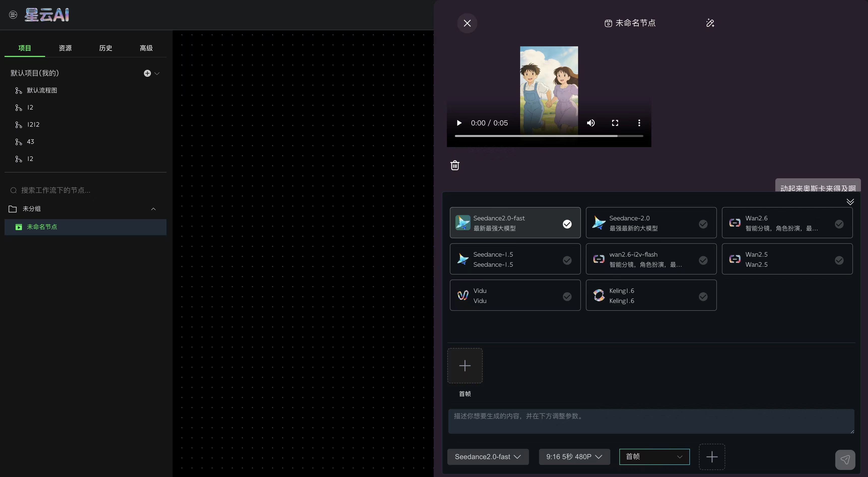Open the 1212 flowchart item

tap(33, 125)
